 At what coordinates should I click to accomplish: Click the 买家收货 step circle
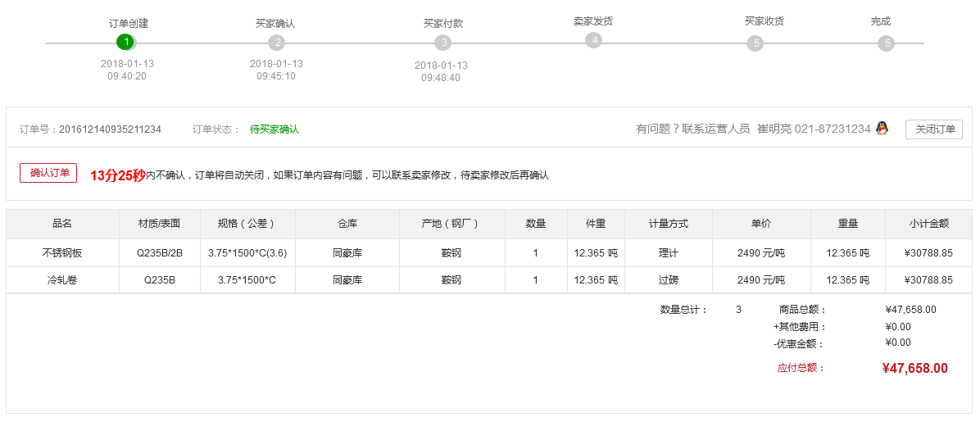[755, 43]
